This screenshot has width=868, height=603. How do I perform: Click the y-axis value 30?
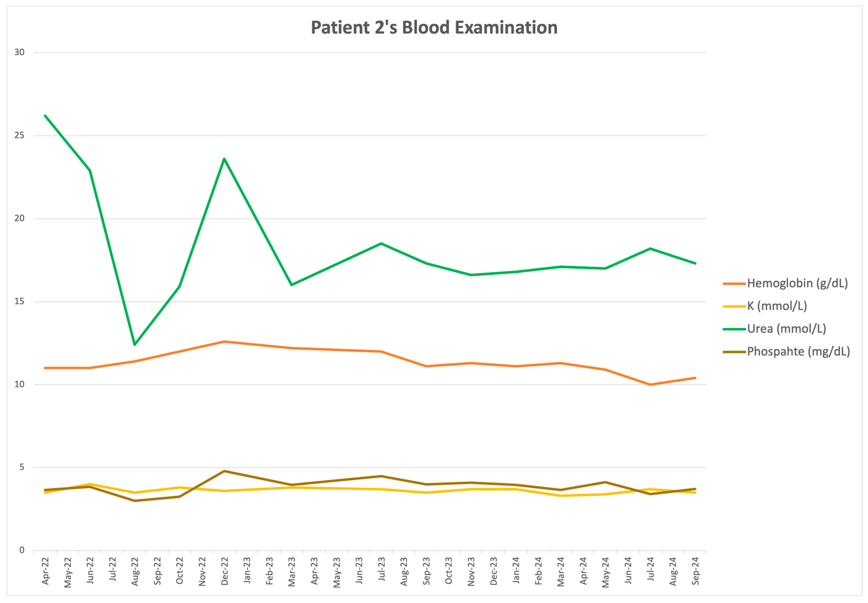tap(20, 52)
